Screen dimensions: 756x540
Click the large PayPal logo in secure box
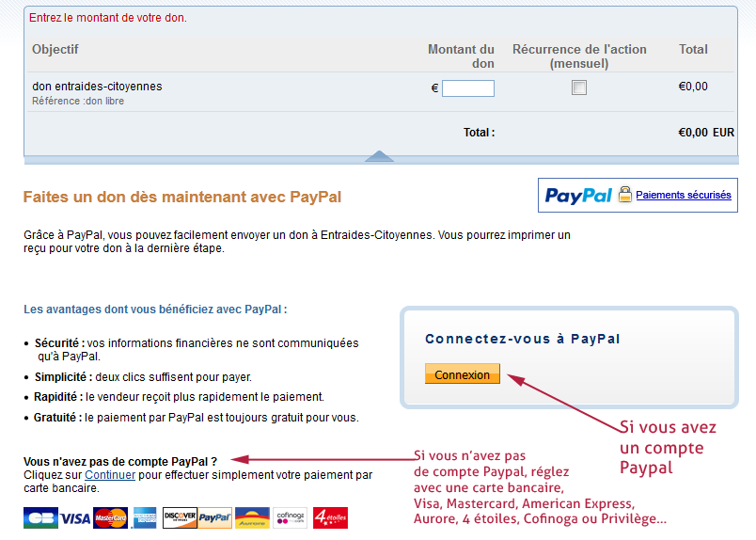pos(578,195)
